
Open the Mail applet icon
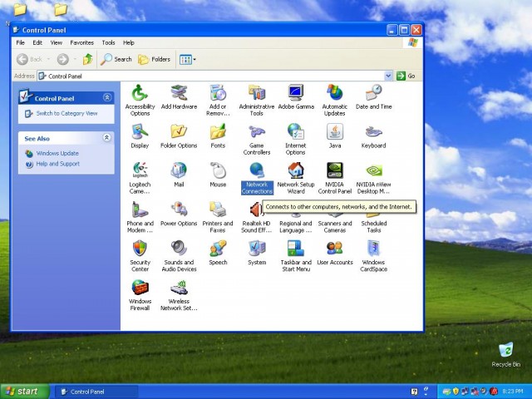[179, 170]
